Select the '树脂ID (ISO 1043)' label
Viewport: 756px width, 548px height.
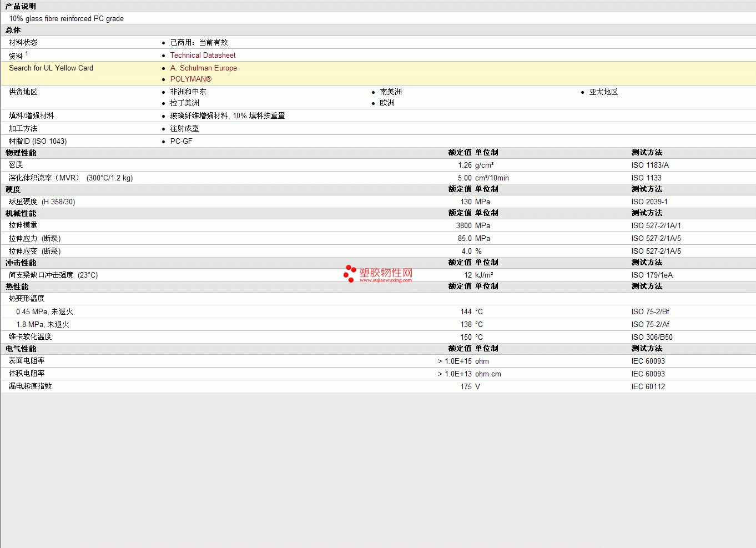click(38, 142)
